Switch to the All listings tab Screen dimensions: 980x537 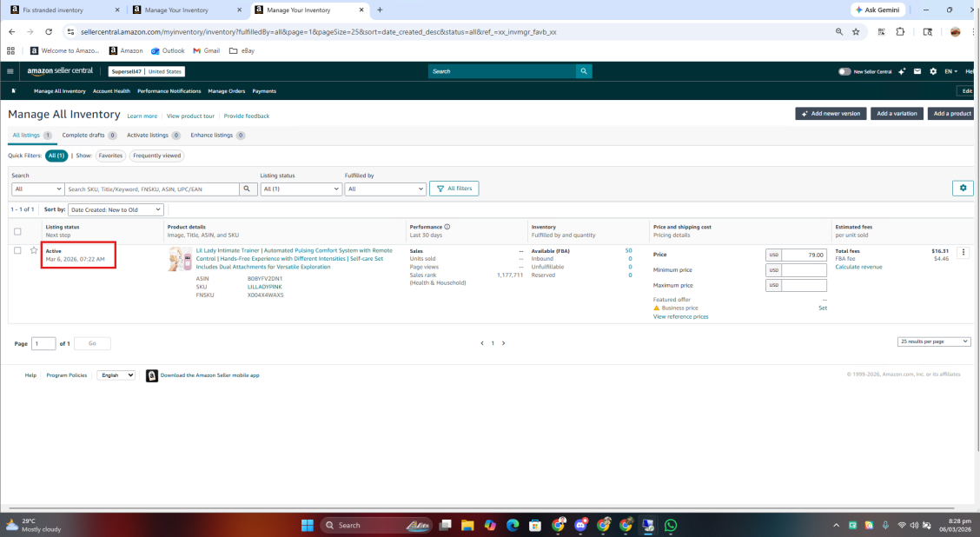32,135
